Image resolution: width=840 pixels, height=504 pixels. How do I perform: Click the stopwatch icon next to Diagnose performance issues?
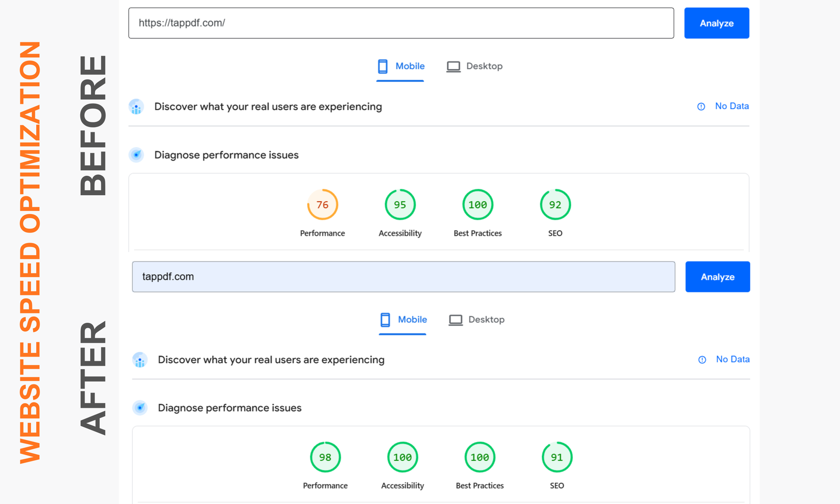point(136,155)
